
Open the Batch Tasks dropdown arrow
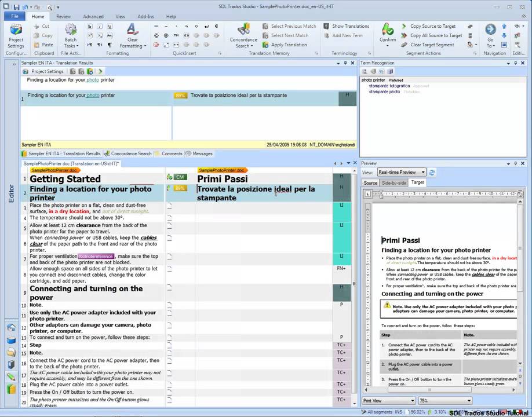(x=77, y=46)
